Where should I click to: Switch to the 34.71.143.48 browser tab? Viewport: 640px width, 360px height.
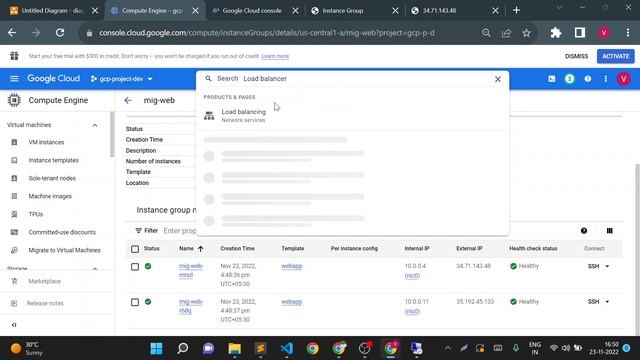coord(439,11)
